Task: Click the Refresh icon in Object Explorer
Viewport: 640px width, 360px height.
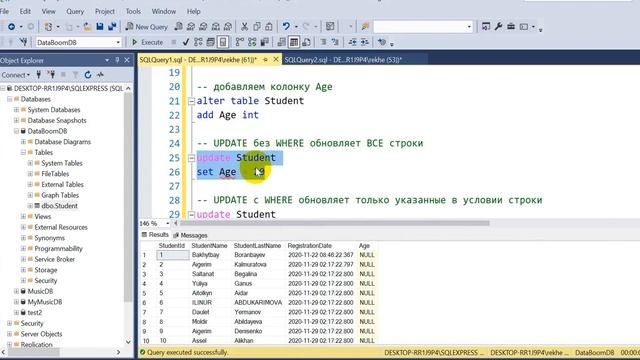Action: 88,75
